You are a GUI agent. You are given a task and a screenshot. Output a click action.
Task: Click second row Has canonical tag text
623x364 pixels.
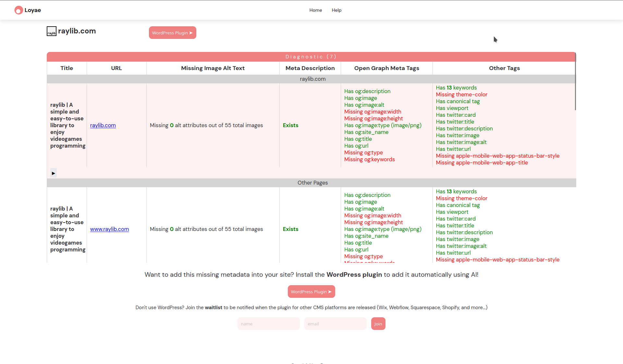tap(458, 205)
